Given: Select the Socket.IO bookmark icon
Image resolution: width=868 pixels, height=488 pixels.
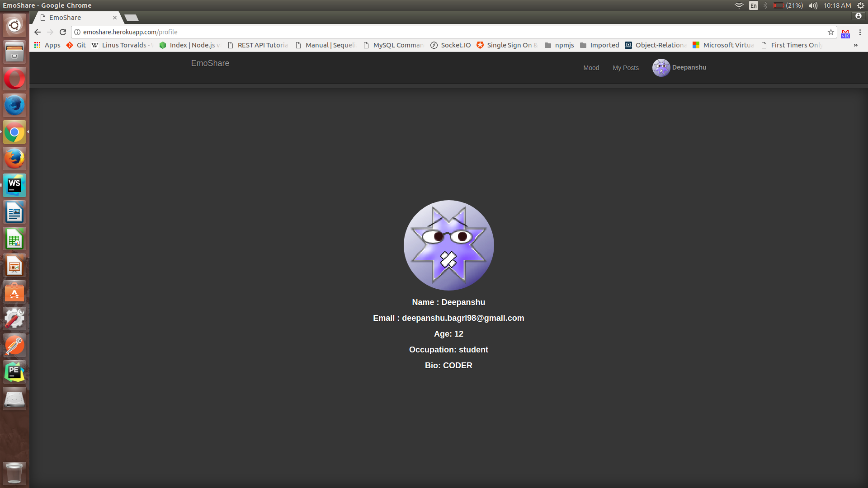Looking at the screenshot, I should (434, 45).
